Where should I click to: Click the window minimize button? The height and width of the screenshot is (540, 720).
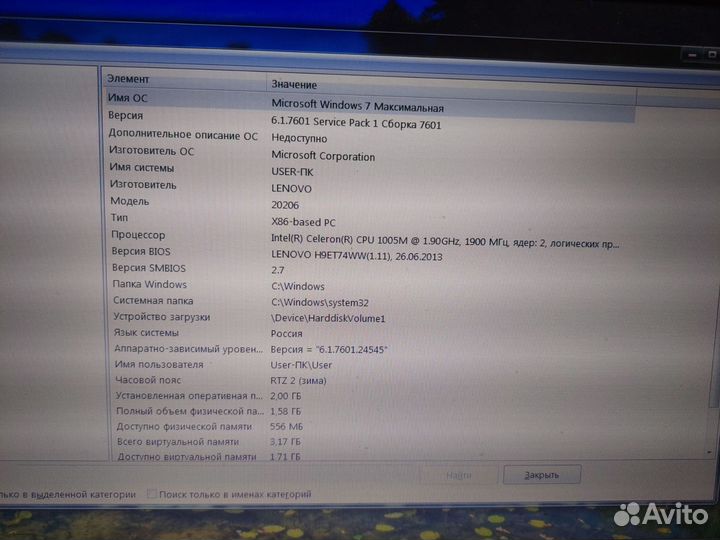pos(692,55)
